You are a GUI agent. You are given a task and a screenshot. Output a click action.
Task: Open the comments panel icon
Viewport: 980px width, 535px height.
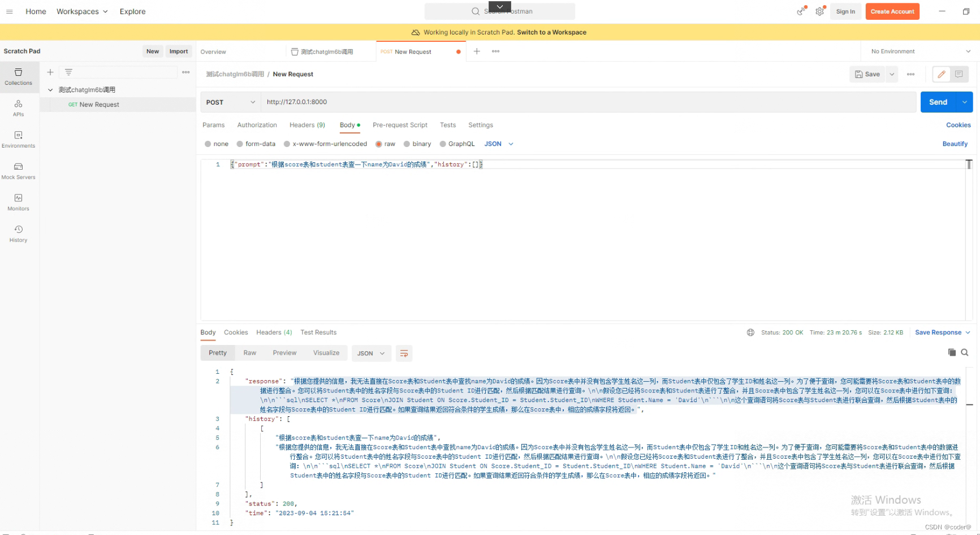tap(959, 74)
